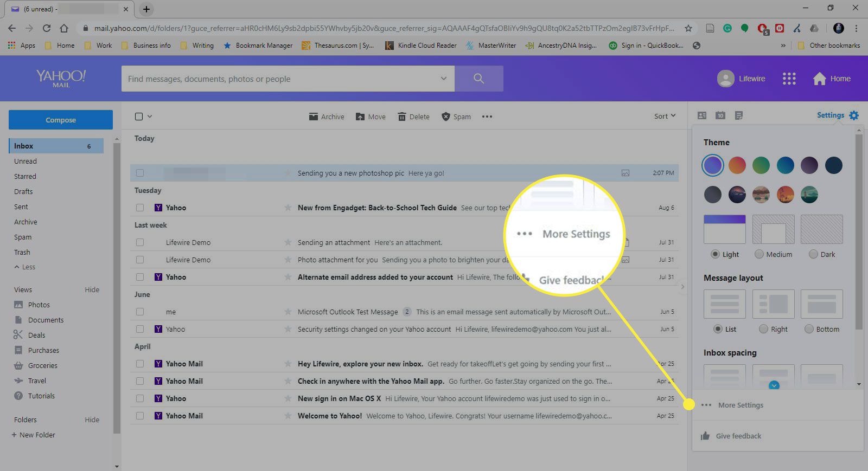This screenshot has height=471, width=868.
Task: Open the Lifewire profile avatar
Action: pyautogui.click(x=725, y=79)
